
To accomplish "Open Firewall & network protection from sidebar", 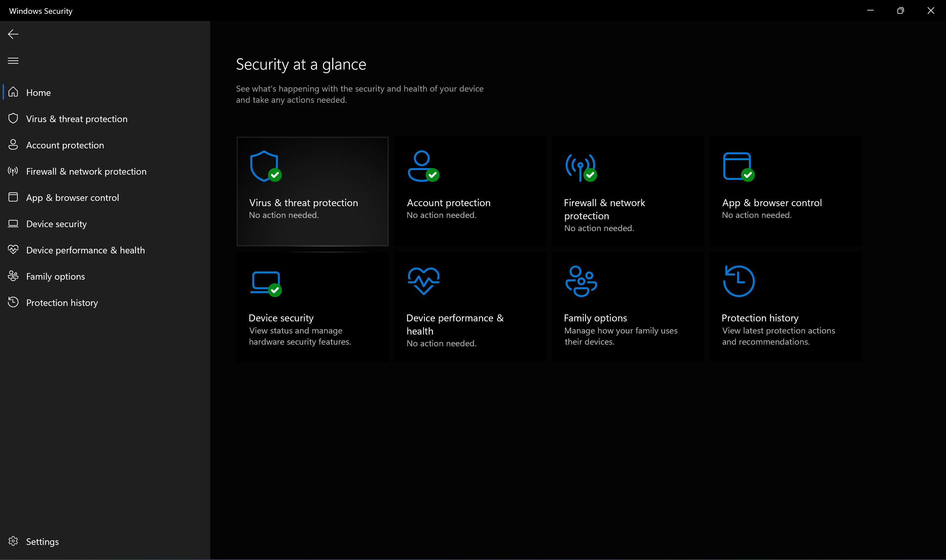I will point(105,171).
